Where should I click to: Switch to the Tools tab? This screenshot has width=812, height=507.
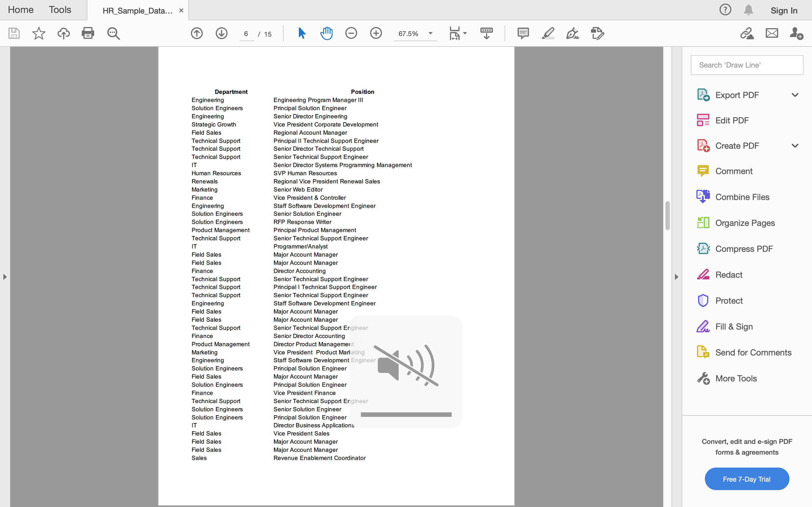point(60,10)
